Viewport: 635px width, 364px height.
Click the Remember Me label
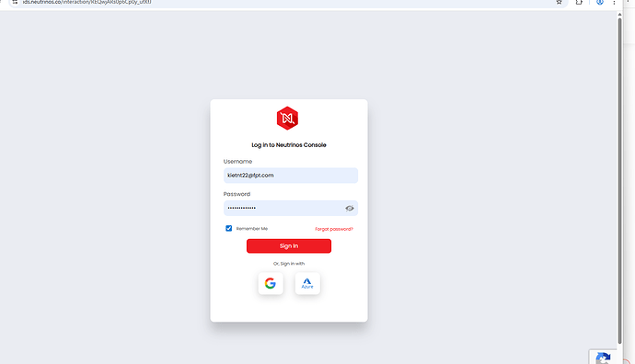[252, 229]
